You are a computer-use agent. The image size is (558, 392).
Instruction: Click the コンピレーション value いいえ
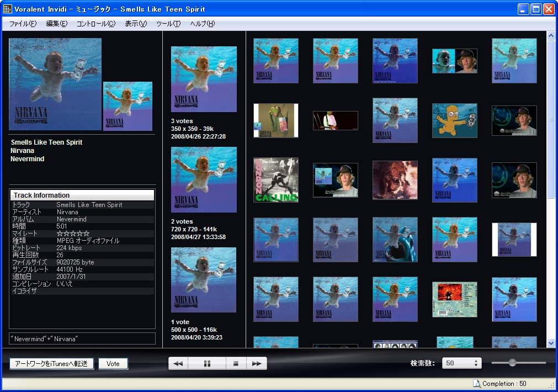[x=65, y=283]
